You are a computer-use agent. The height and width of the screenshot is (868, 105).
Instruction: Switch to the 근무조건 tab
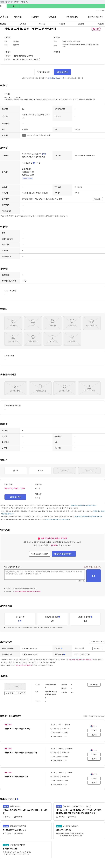click(x=22, y=24)
